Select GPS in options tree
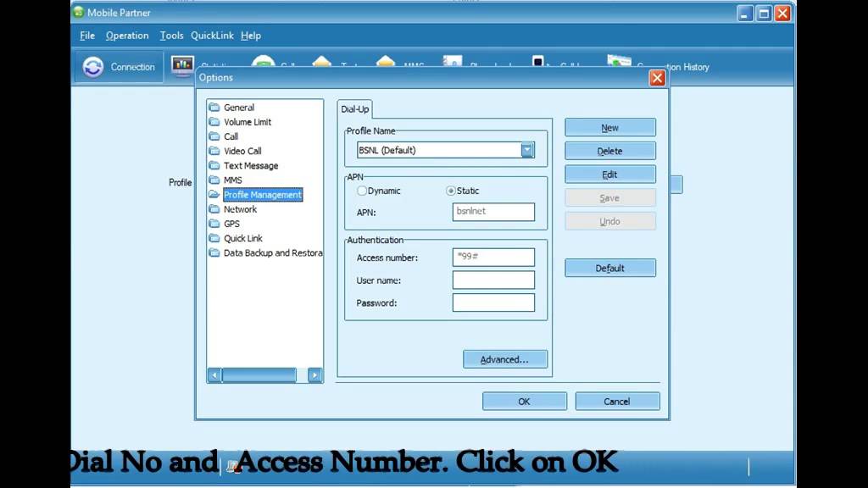868x488 pixels. [x=231, y=224]
